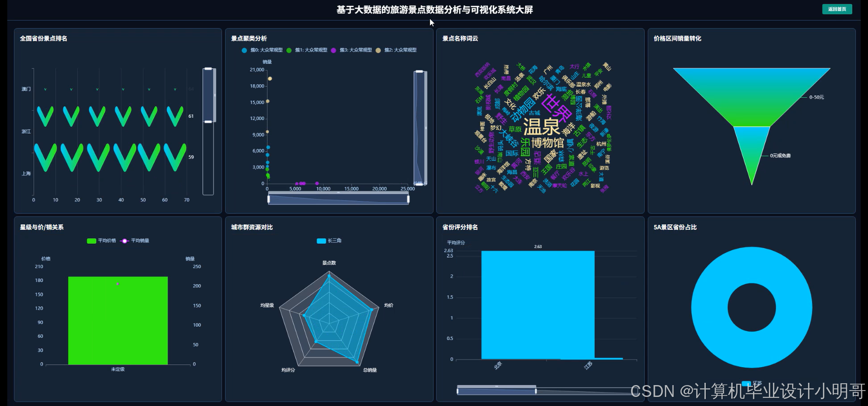Click right handle of cluster chart horizontal zoom slider
The width and height of the screenshot is (868, 406).
click(408, 199)
